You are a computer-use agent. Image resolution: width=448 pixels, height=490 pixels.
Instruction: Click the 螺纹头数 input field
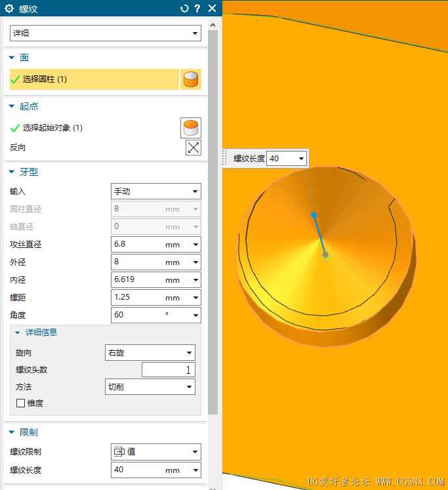(169, 370)
